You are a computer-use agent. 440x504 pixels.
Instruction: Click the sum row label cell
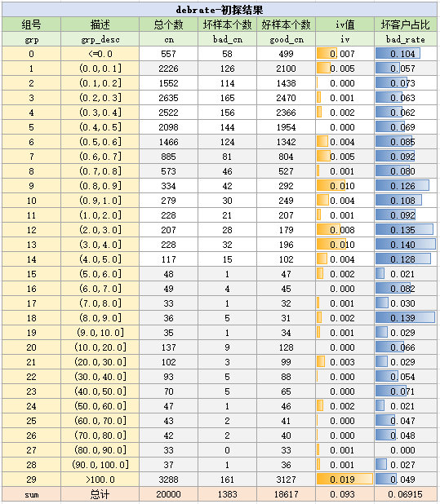[31, 494]
